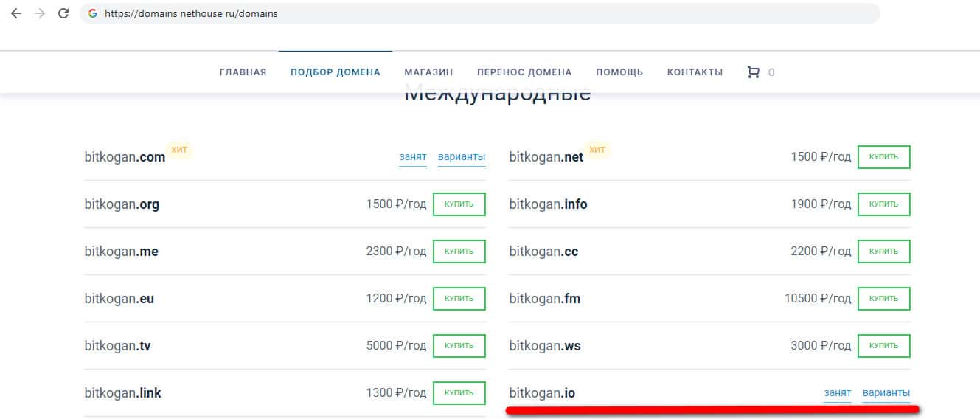Open the КОНТАКТЫ menu item
This screenshot has width=980, height=419.
(x=695, y=72)
